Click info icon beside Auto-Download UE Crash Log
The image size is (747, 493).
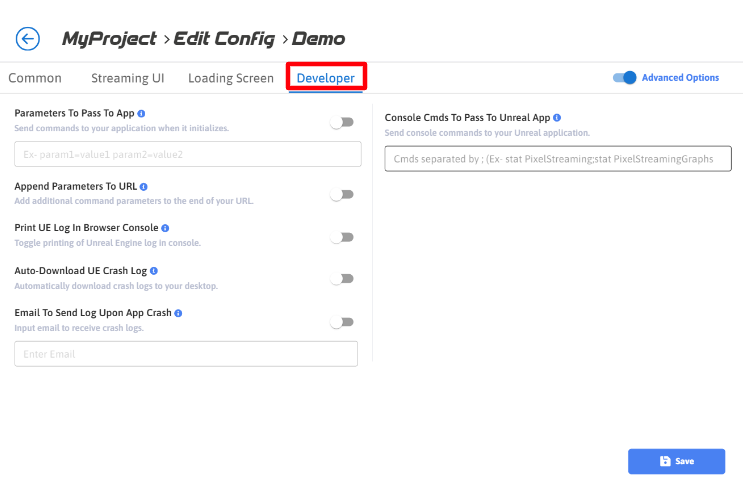[154, 271]
